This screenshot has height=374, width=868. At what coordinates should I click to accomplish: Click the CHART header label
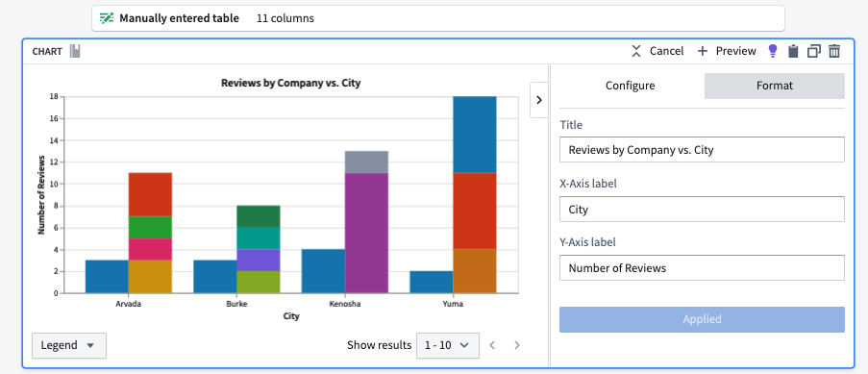47,52
